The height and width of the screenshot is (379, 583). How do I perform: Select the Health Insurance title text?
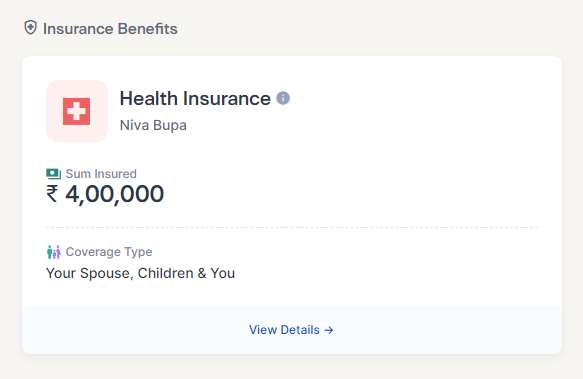point(195,99)
